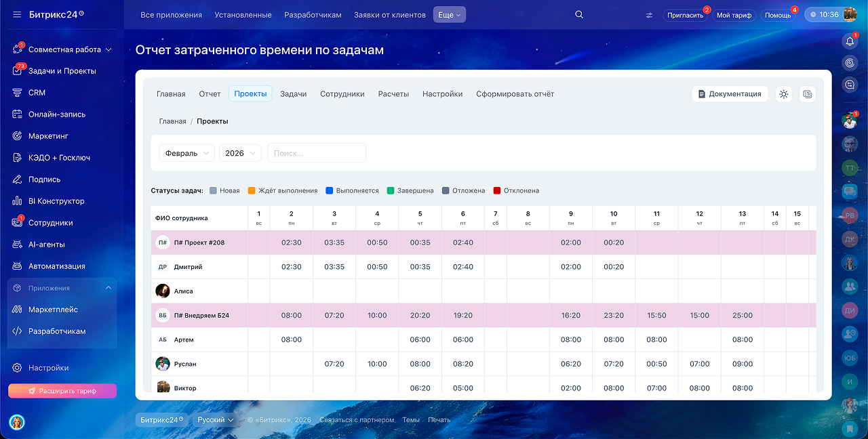The width and height of the screenshot is (868, 439).
Task: Switch to the Расчеты tab
Action: [393, 94]
